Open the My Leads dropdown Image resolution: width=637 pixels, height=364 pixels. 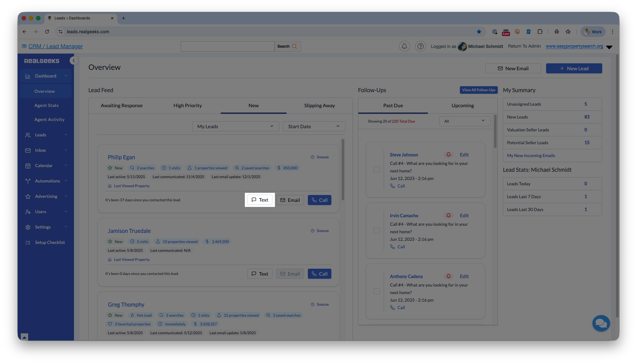coord(235,126)
